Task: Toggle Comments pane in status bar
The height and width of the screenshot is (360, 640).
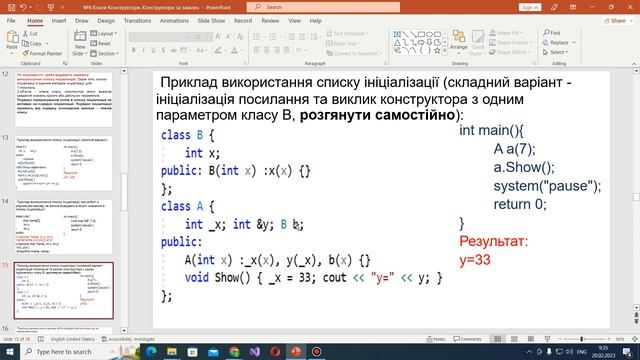Action: [x=468, y=339]
